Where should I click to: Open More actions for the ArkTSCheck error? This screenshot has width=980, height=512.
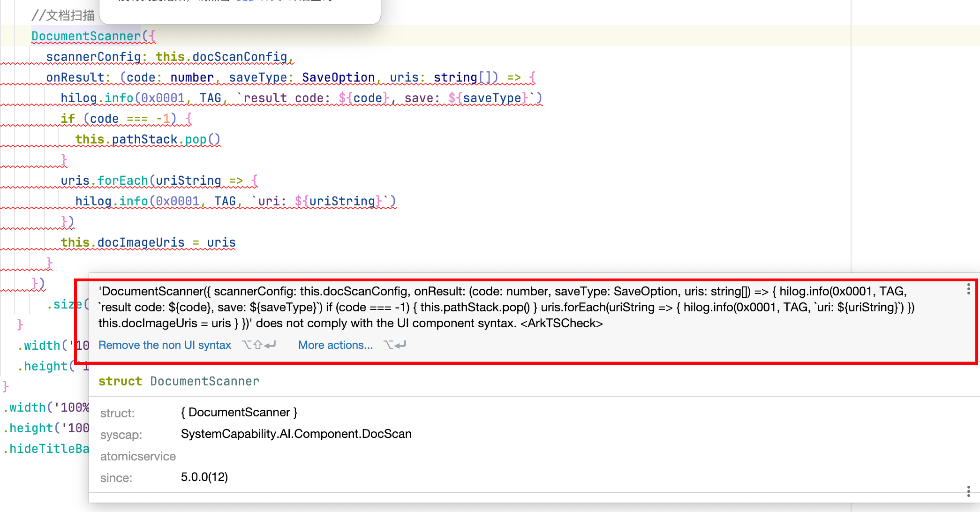[335, 345]
